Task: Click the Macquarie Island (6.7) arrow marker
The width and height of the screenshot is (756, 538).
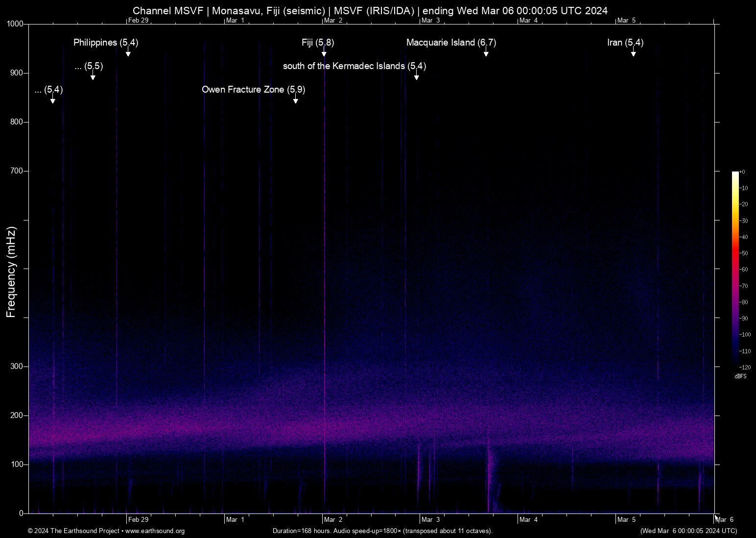Action: pyautogui.click(x=486, y=54)
